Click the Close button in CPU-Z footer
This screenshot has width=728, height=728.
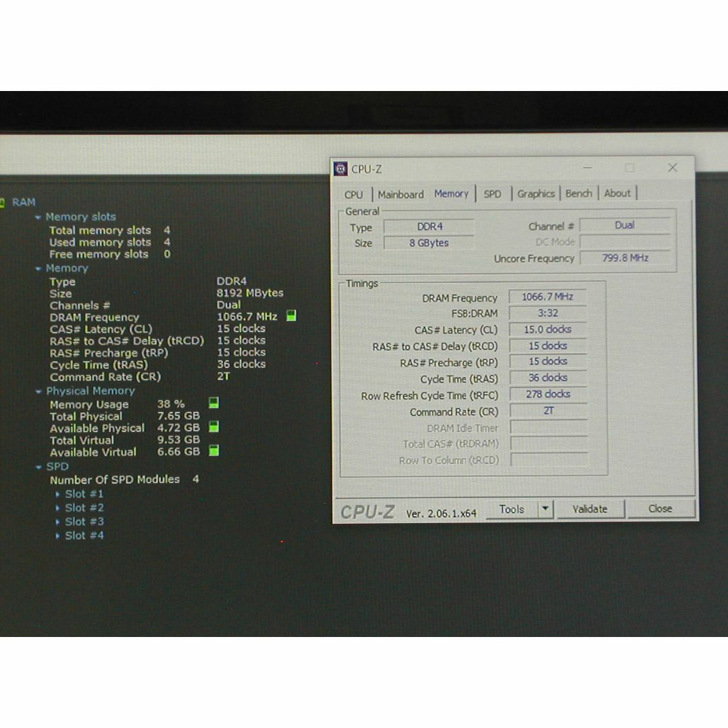pos(660,508)
